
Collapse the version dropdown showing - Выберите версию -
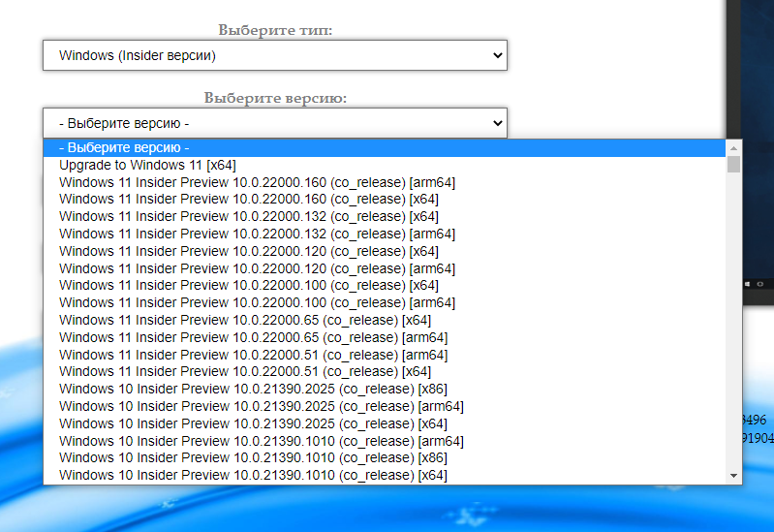click(x=275, y=123)
